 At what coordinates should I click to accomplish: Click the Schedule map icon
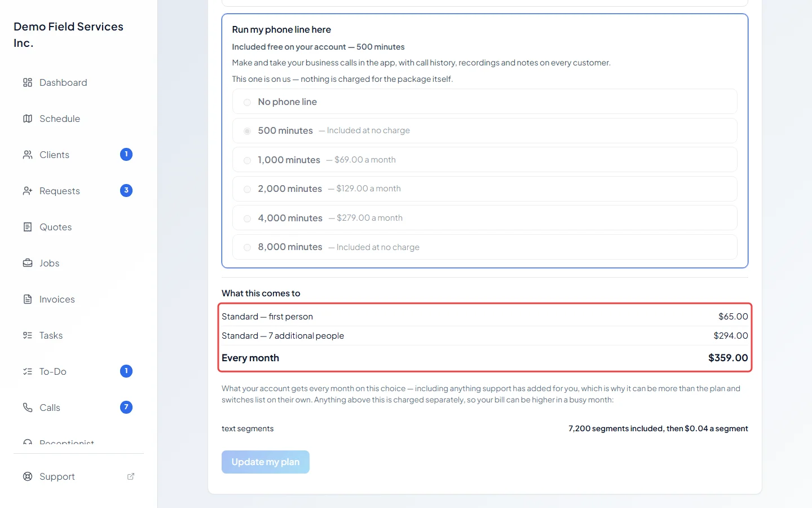(x=28, y=119)
